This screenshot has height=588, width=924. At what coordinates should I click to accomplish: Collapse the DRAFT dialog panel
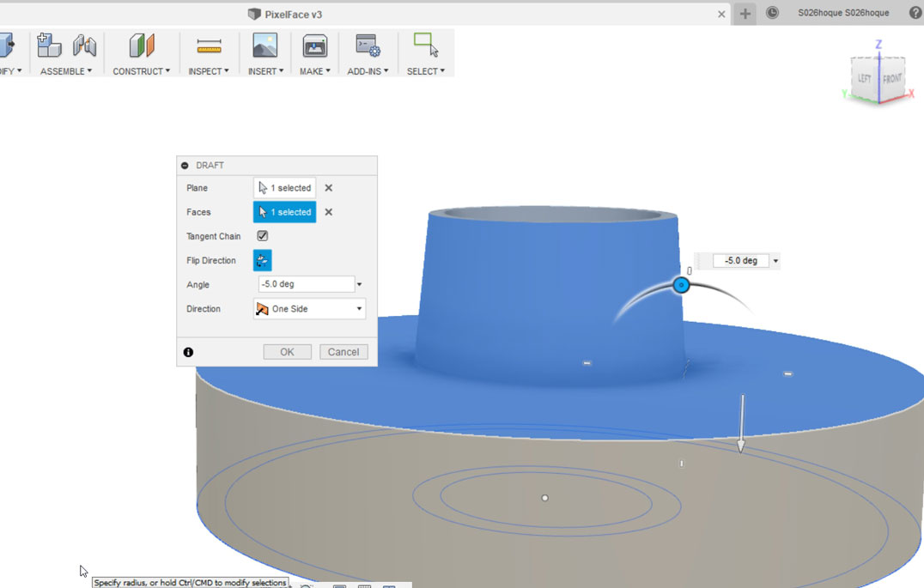pos(185,166)
